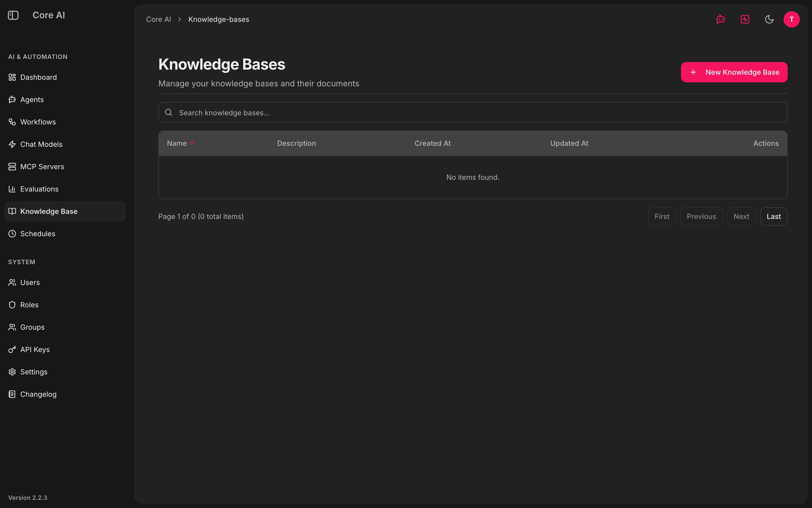812x508 pixels.
Task: Open Roles in System section
Action: tap(65, 305)
